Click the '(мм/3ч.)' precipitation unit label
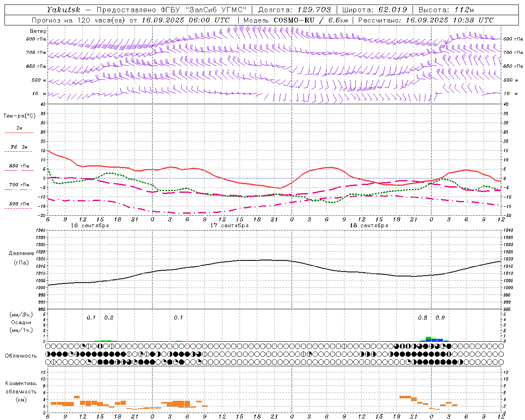Screen dimensions: 525x420 point(21,315)
